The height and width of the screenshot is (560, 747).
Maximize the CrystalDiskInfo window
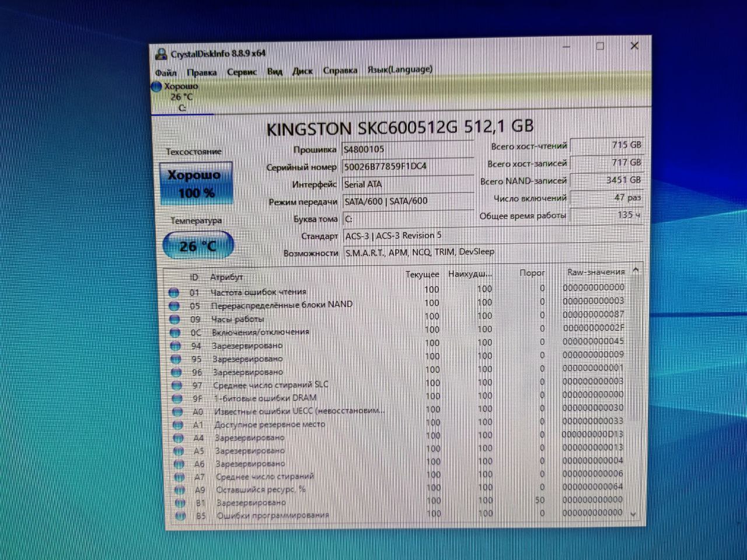pos(600,46)
